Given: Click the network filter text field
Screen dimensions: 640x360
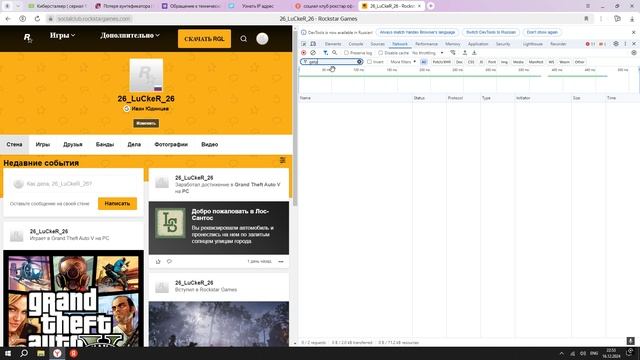Looking at the screenshot, I should (331, 62).
